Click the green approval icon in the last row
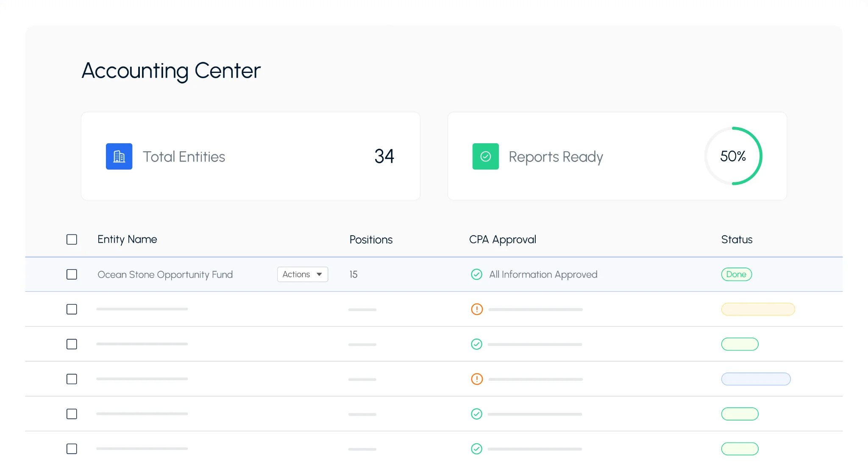This screenshot has height=465, width=868. pyautogui.click(x=476, y=449)
